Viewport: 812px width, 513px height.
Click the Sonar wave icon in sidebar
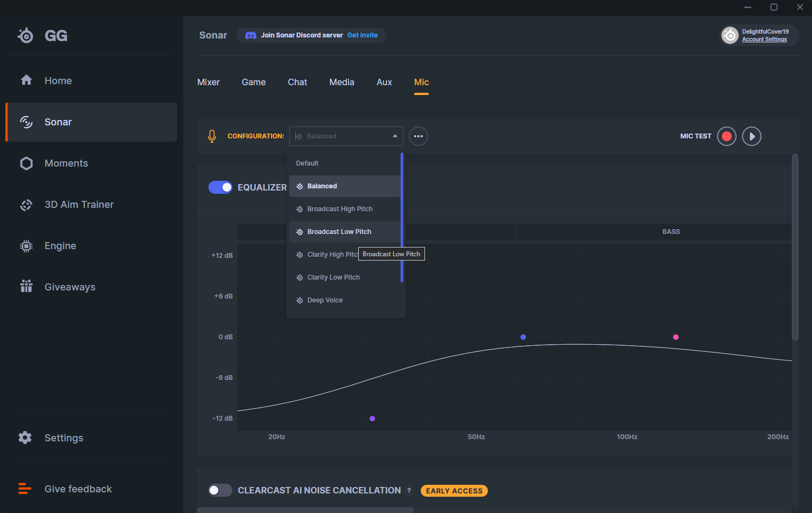click(x=26, y=122)
